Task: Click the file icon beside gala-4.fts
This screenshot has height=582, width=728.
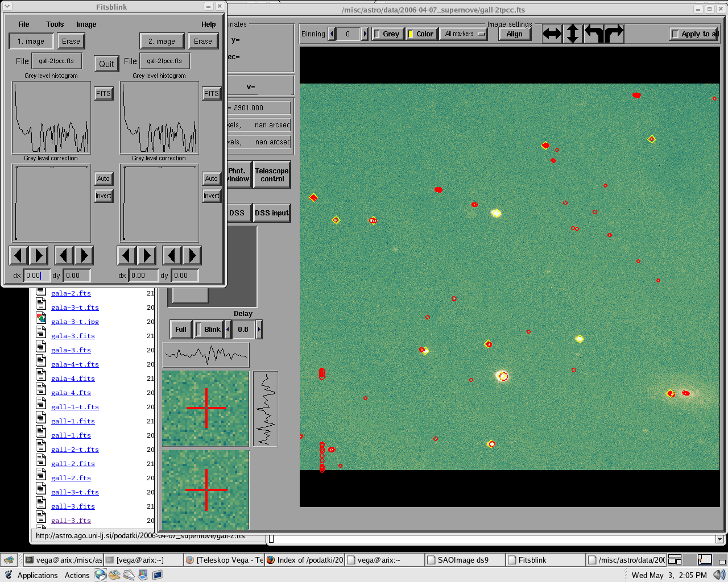Action: tap(41, 389)
